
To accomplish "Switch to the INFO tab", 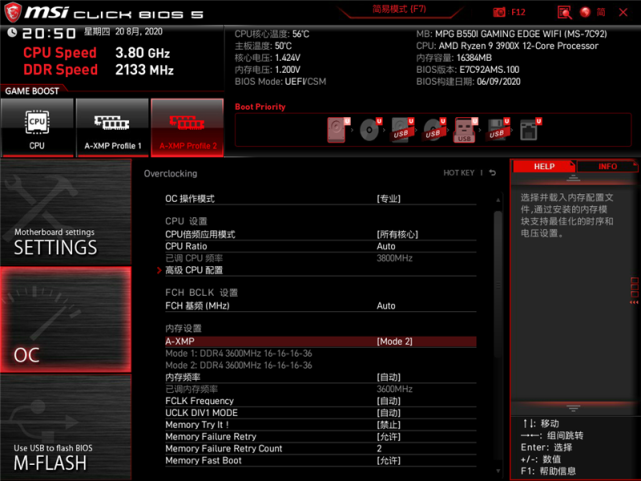I will (607, 166).
